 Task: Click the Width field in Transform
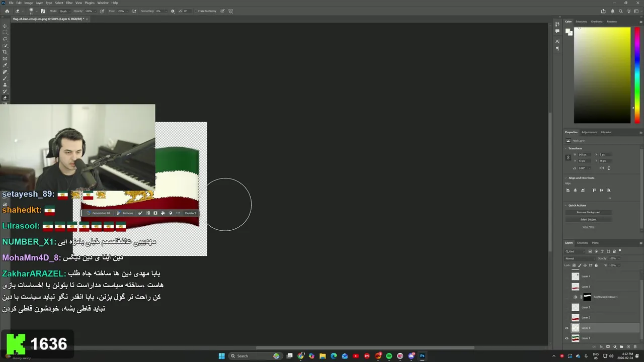click(584, 154)
